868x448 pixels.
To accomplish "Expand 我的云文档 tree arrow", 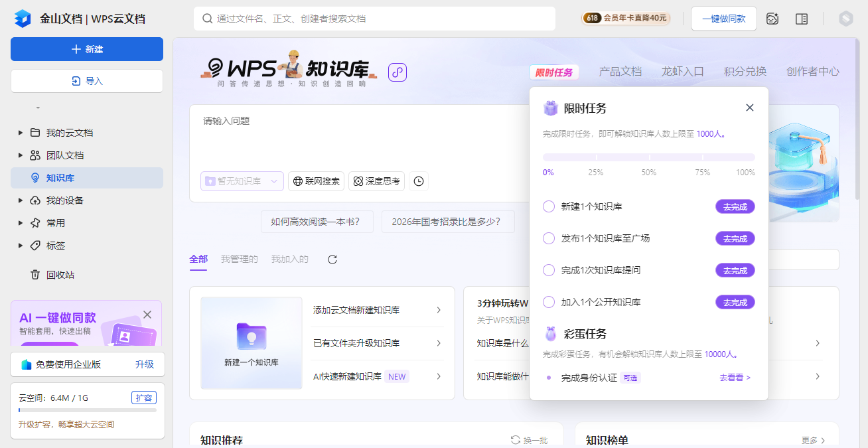I will (21, 133).
